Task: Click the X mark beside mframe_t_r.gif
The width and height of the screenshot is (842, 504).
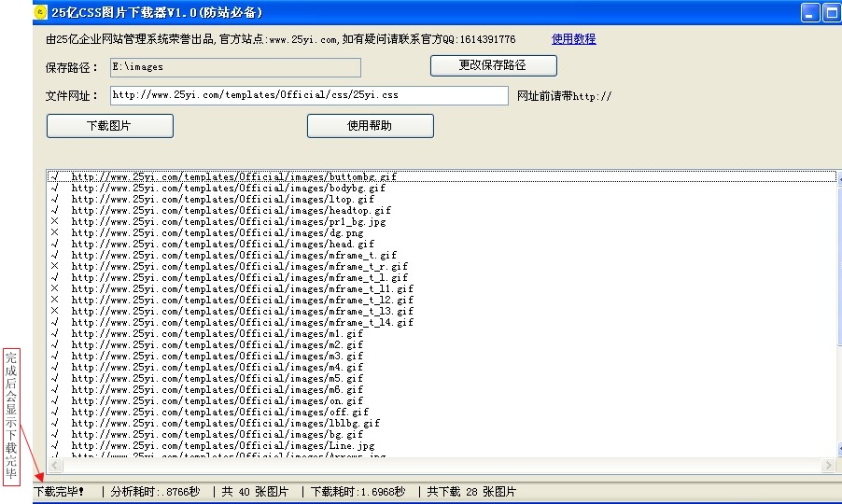Action: pos(54,266)
